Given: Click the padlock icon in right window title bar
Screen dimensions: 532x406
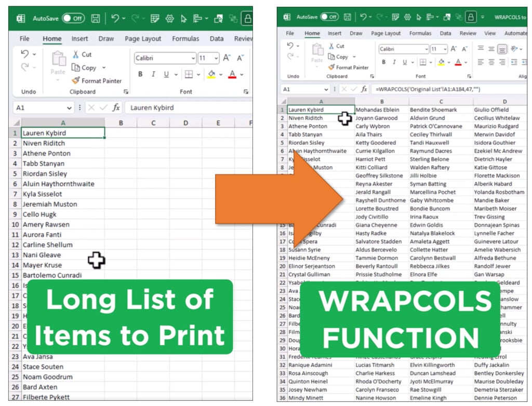Looking at the screenshot, I should [471, 17].
